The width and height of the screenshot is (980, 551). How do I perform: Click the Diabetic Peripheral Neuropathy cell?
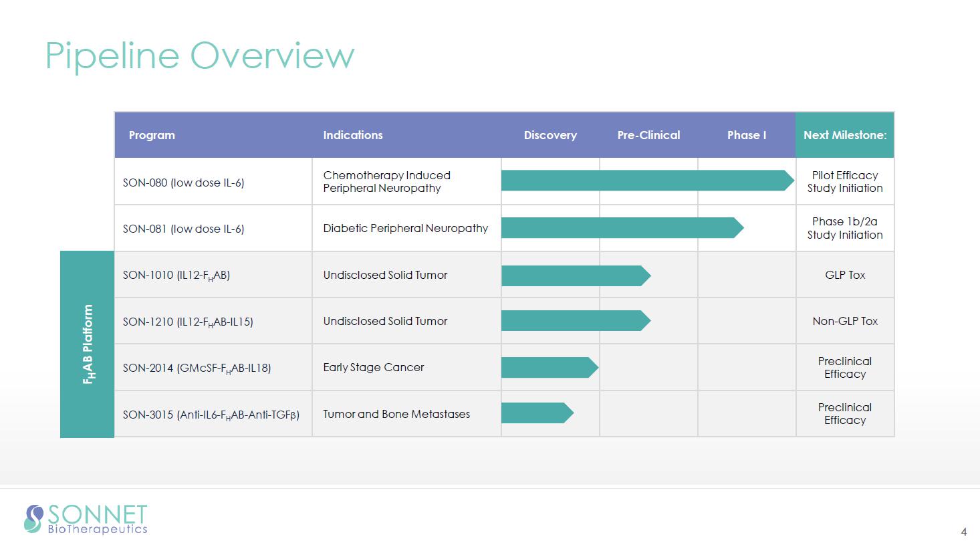pos(405,228)
